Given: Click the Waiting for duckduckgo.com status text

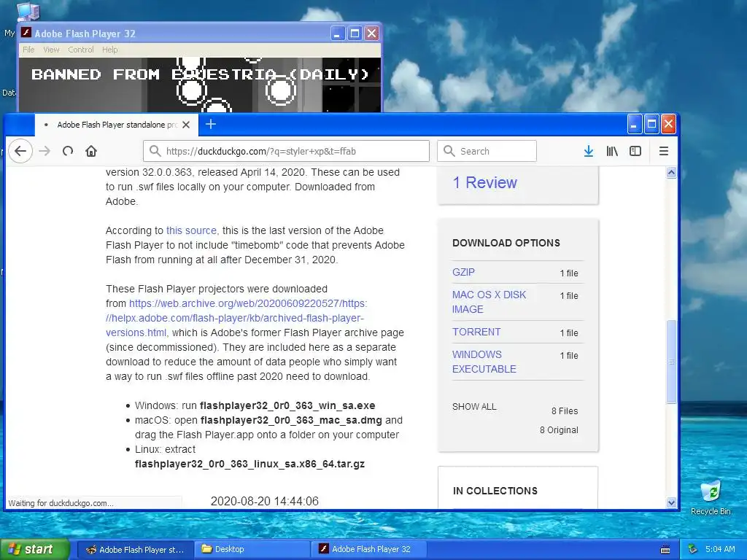Looking at the screenshot, I should tap(61, 503).
